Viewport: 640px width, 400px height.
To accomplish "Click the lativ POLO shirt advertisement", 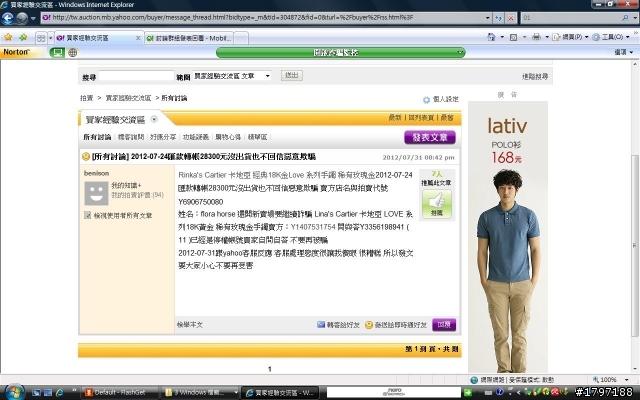I will tap(508, 237).
